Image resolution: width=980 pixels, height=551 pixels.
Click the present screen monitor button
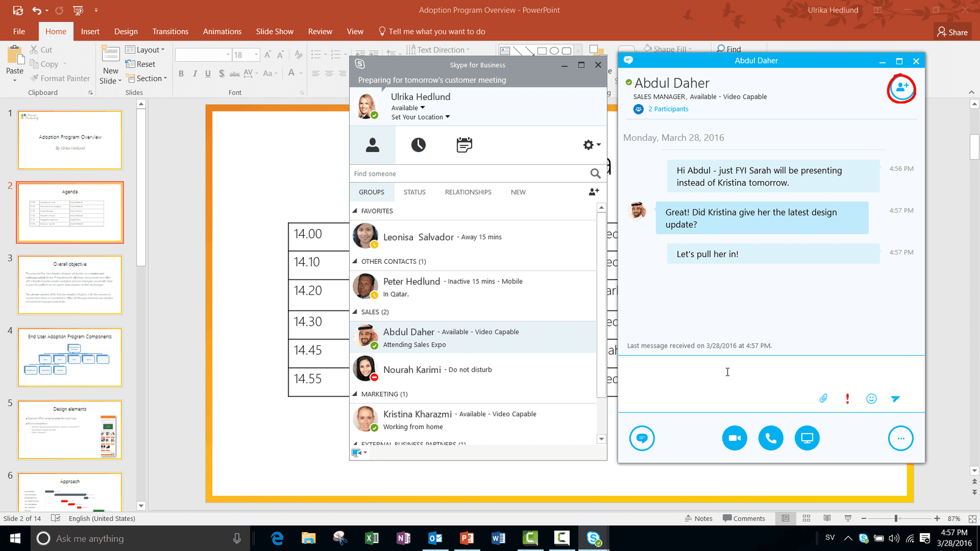[x=807, y=438]
